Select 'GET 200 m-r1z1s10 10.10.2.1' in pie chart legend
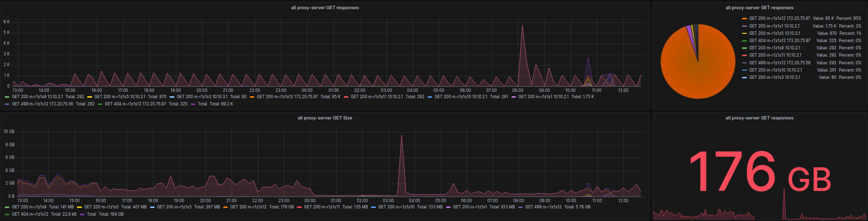This screenshot has width=868, height=221. coord(775,70)
